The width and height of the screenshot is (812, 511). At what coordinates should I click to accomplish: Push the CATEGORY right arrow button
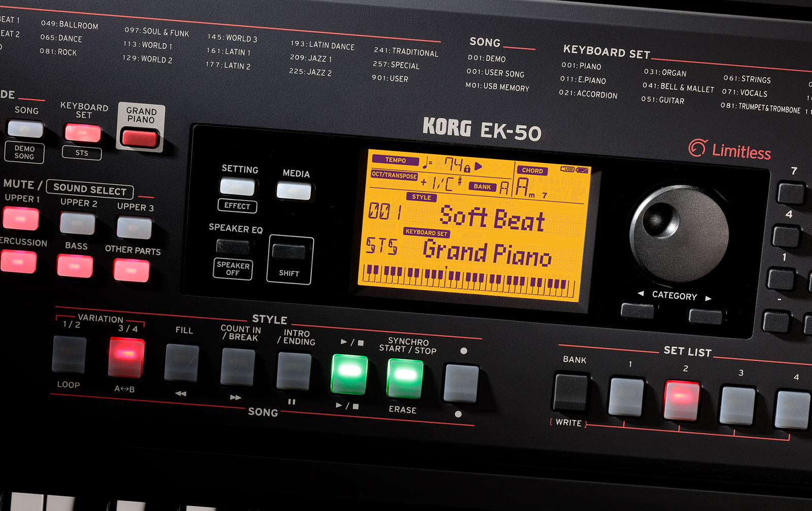705,316
